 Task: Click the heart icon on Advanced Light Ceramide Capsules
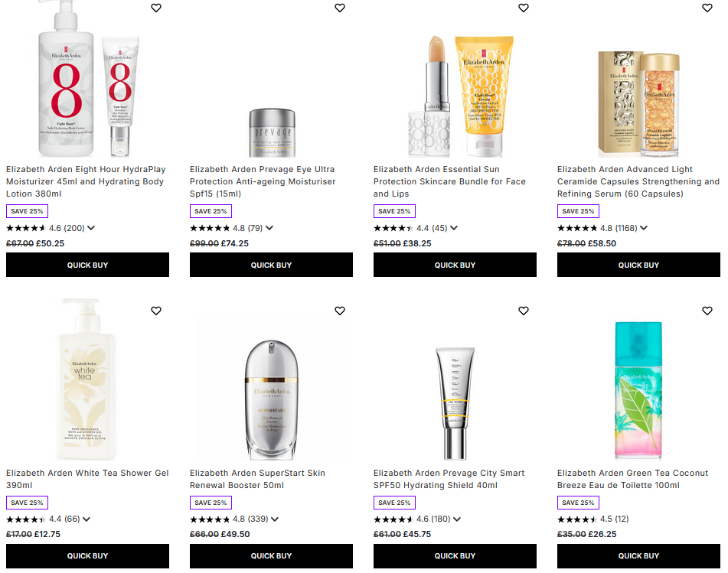pyautogui.click(x=707, y=8)
